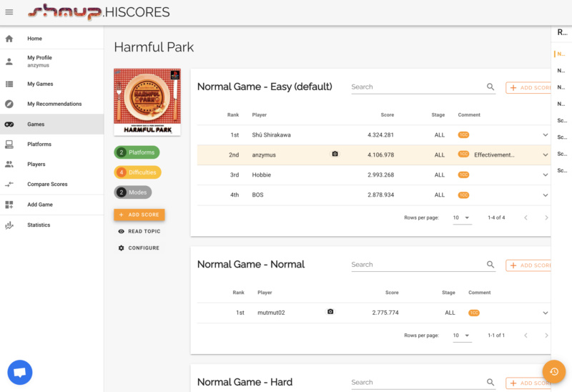Image resolution: width=572 pixels, height=392 pixels.
Task: Go to previous page in Easy table
Action: [x=526, y=218]
